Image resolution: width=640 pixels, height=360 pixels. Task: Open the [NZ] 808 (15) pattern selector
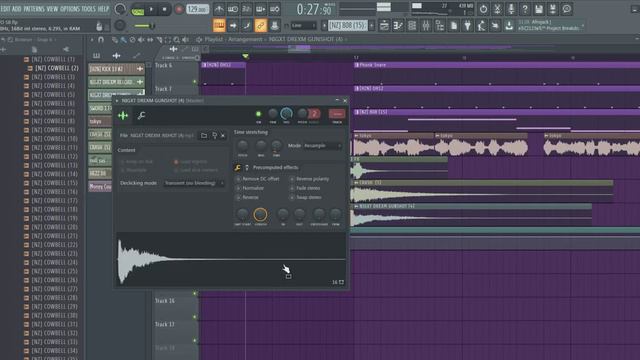click(x=348, y=25)
